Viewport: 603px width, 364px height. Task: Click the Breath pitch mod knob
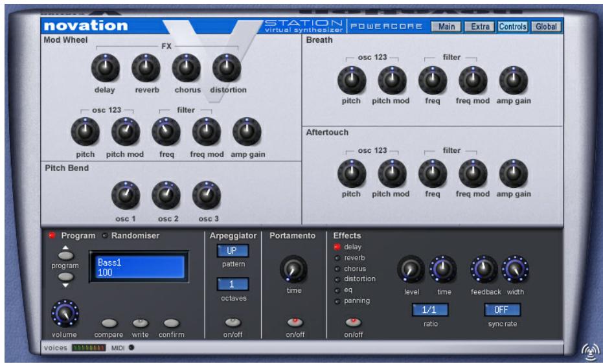coord(393,80)
